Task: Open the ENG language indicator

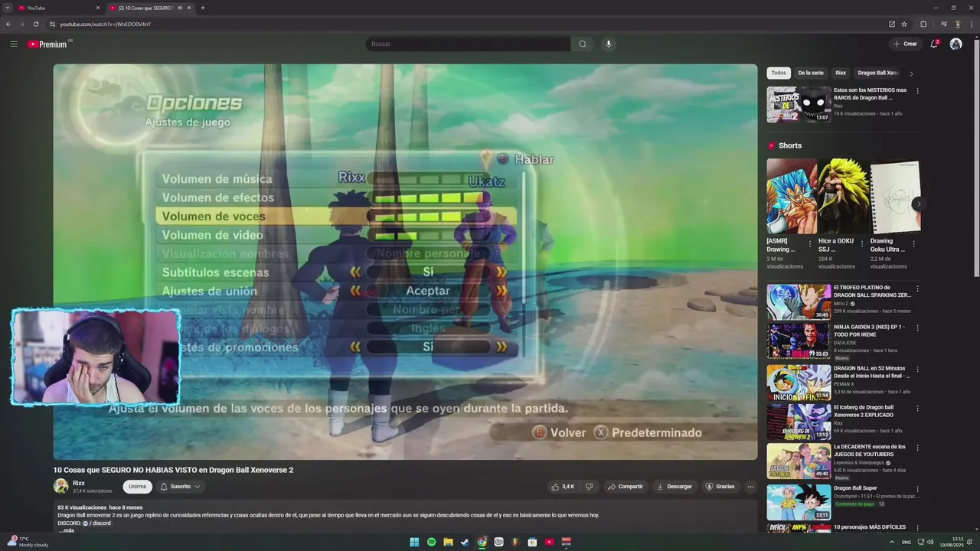Action: point(906,542)
